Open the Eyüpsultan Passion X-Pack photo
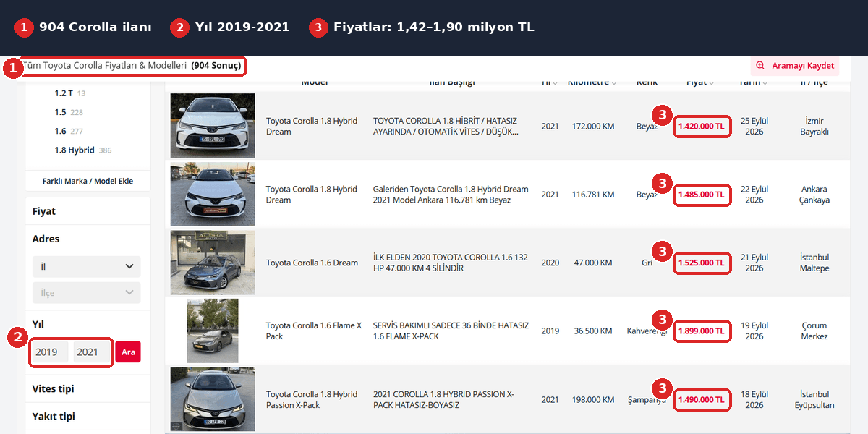868x434 pixels. tap(213, 399)
